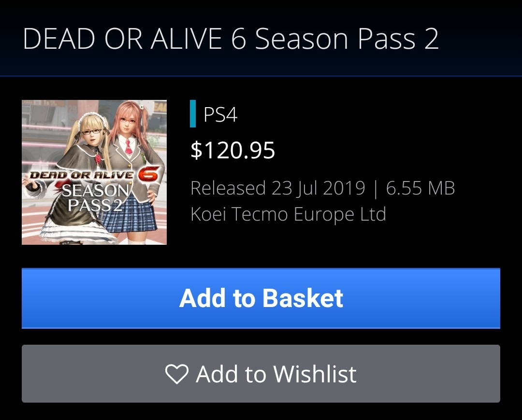522x420 pixels.
Task: Click the red 6 logo on the cover art
Action: (148, 174)
